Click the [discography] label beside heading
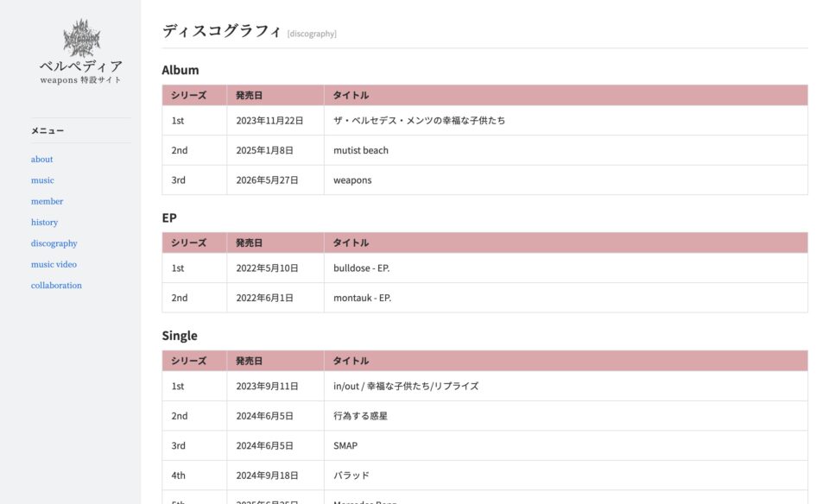The image size is (829, 504). (x=312, y=34)
